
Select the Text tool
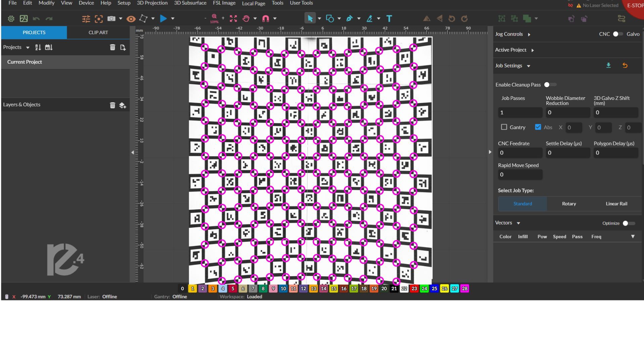[x=389, y=18]
